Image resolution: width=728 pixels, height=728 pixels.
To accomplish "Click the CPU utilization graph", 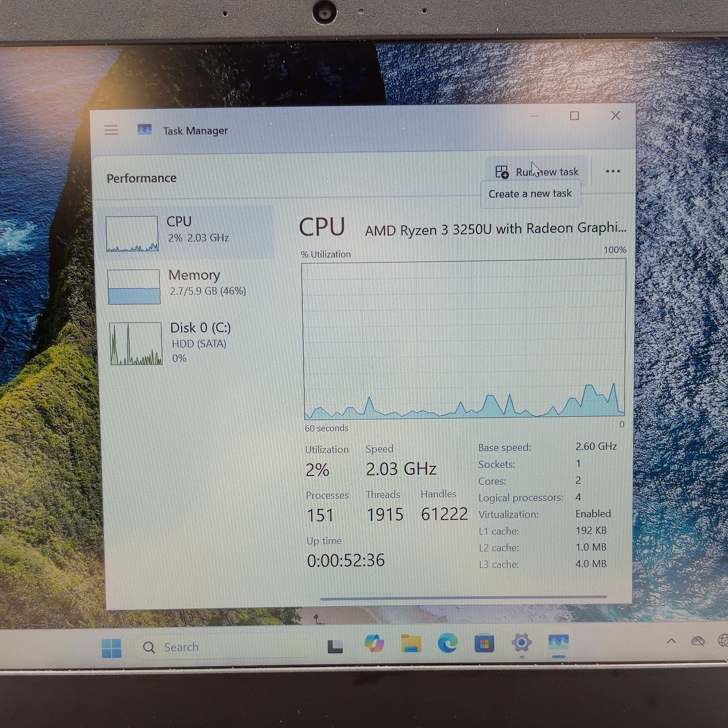I will [464, 340].
